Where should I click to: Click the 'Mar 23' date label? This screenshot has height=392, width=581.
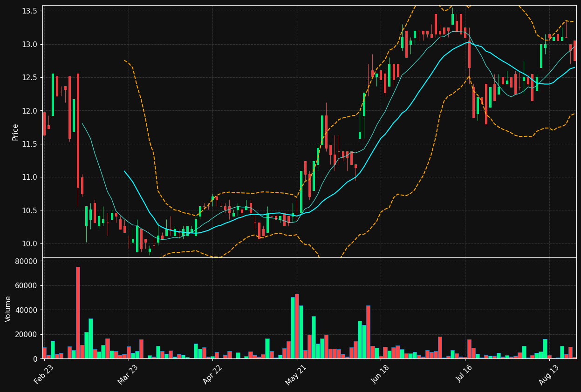[x=128, y=374]
